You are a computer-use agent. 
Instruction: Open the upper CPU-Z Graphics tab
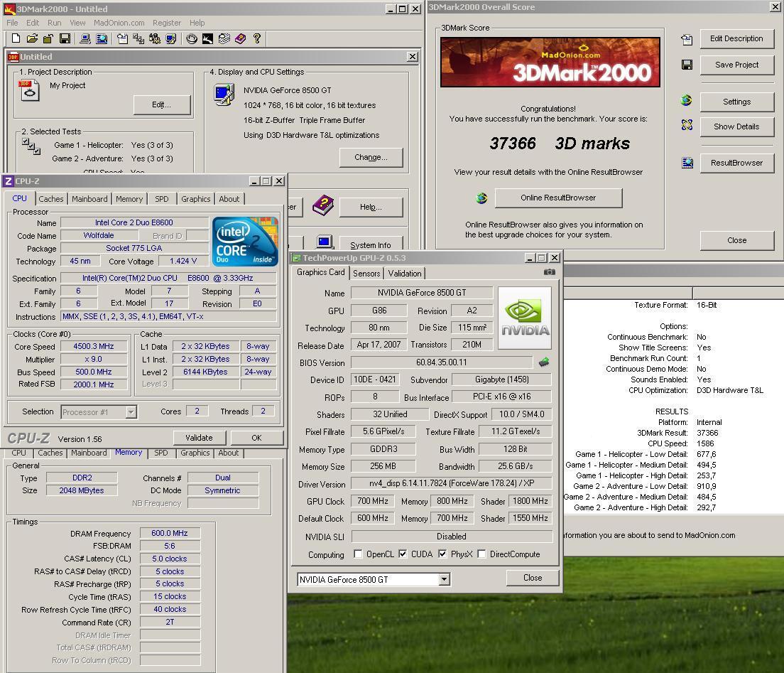tap(195, 199)
